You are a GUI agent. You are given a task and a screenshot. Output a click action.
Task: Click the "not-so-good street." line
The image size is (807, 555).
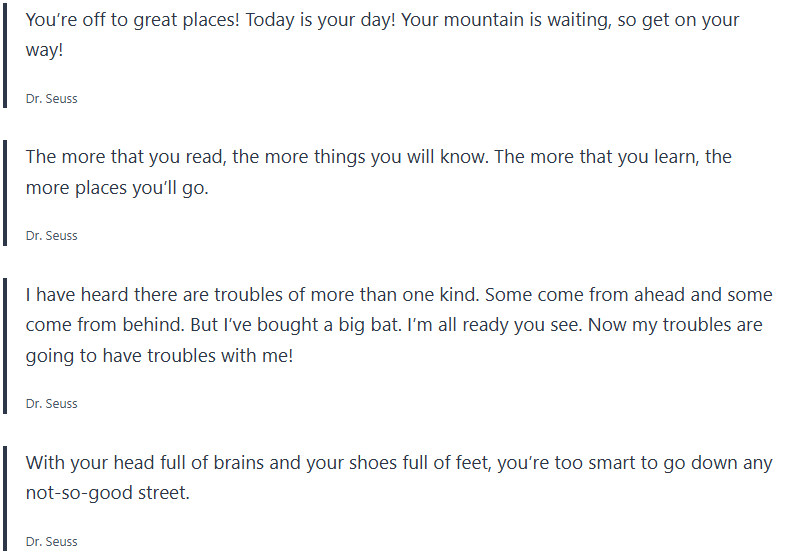coord(107,493)
